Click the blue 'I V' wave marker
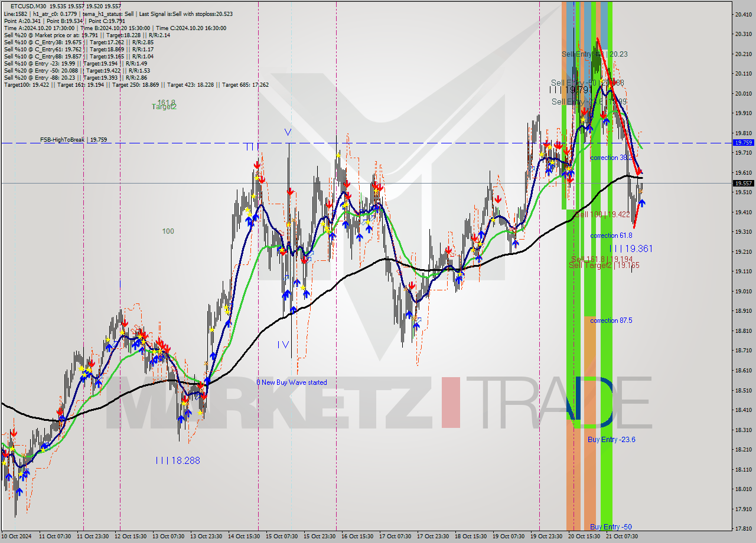756x543 pixels. pos(283,345)
